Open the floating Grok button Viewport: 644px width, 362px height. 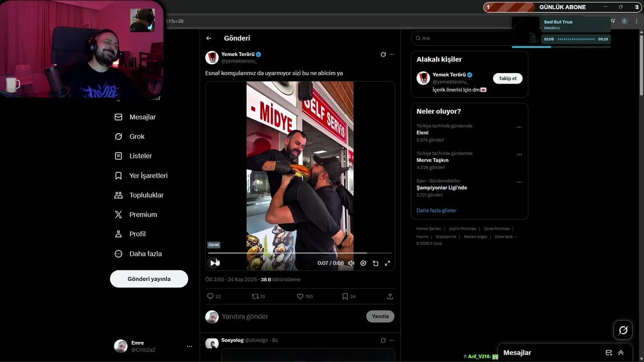(623, 330)
